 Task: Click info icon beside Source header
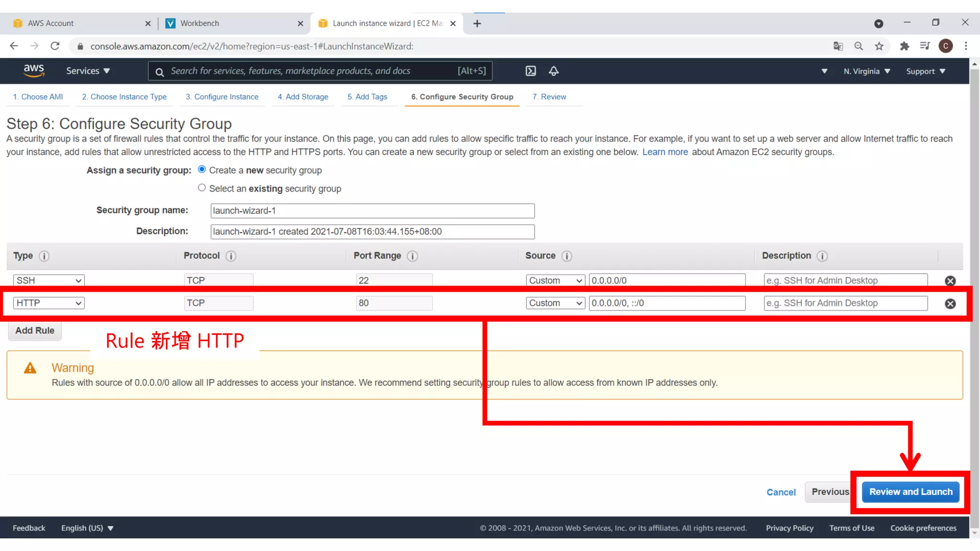point(567,256)
